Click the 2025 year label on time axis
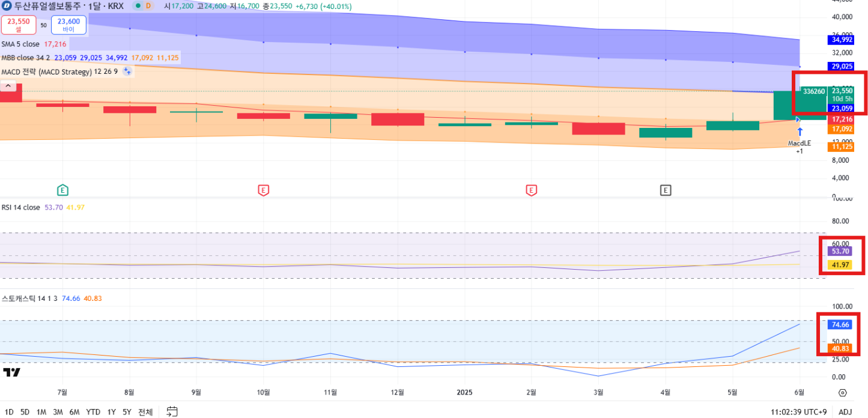 (464, 392)
